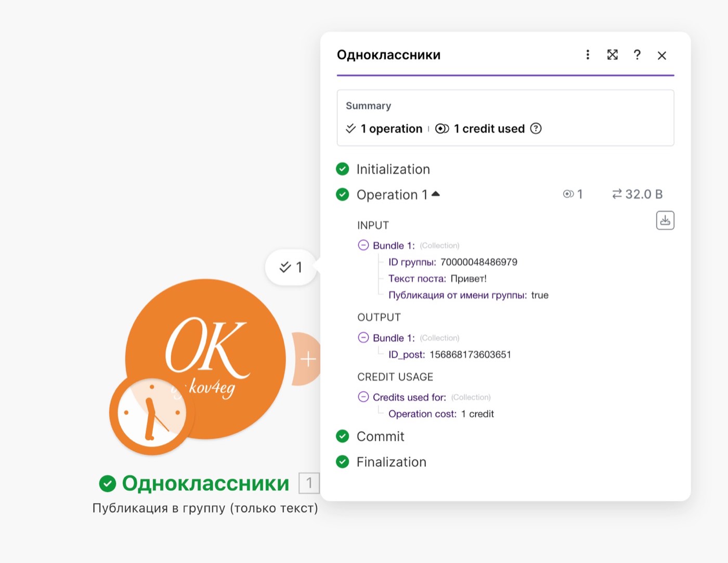This screenshot has height=563, width=728.
Task: Click the green check next to Commit
Action: (343, 436)
